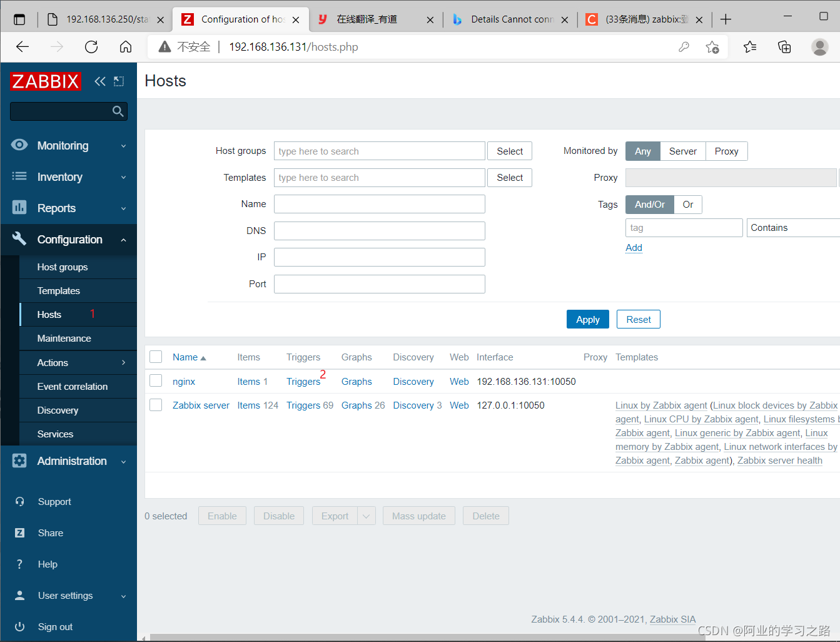
Task: Open browser home page icon
Action: tap(126, 47)
